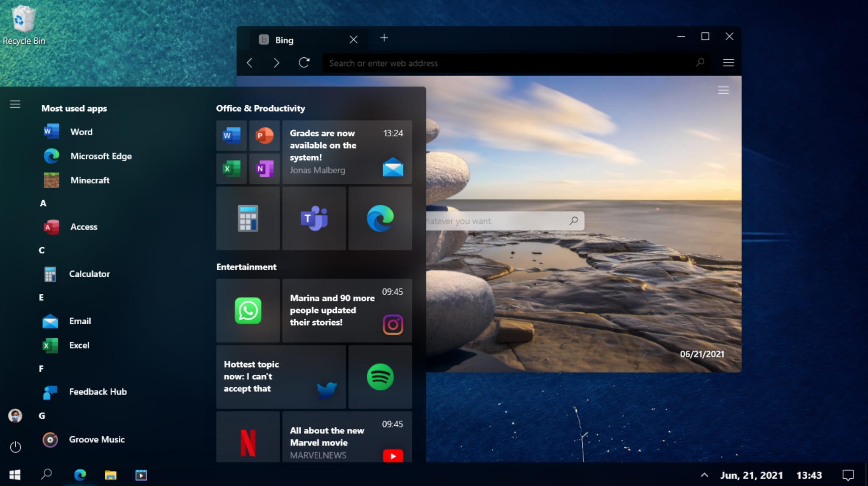The image size is (868, 486).
Task: Open the Excel tile in the tile group
Action: point(232,169)
